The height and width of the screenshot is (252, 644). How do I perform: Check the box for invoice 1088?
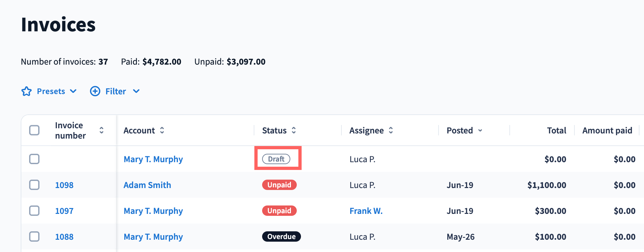34,236
